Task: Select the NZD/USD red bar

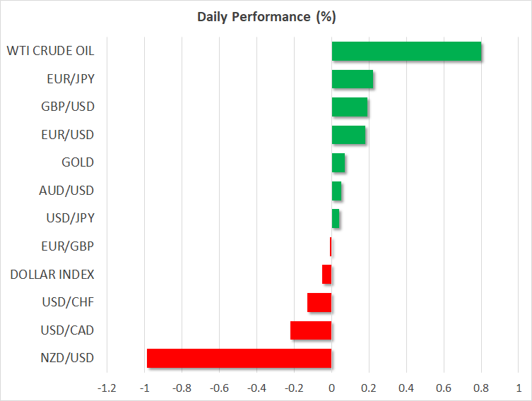Action: 239,359
